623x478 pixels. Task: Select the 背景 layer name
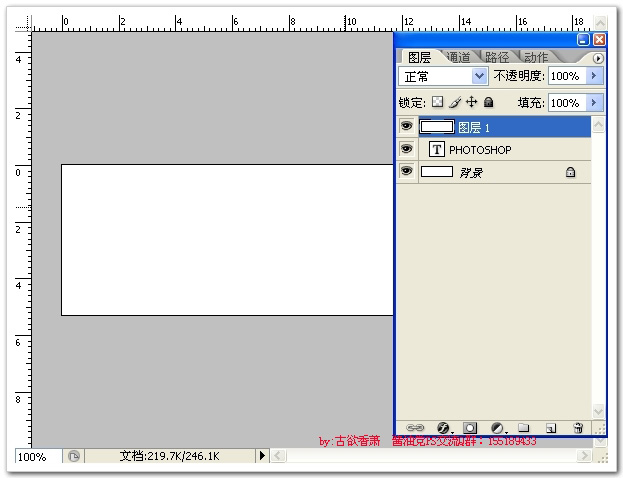pyautogui.click(x=471, y=172)
